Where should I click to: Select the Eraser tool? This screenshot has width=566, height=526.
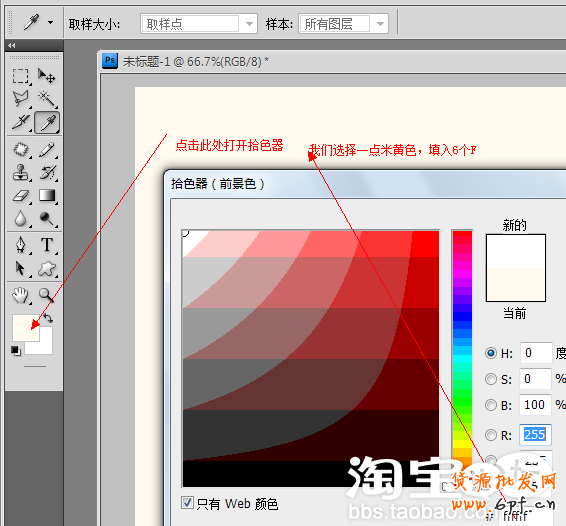pyautogui.click(x=21, y=195)
